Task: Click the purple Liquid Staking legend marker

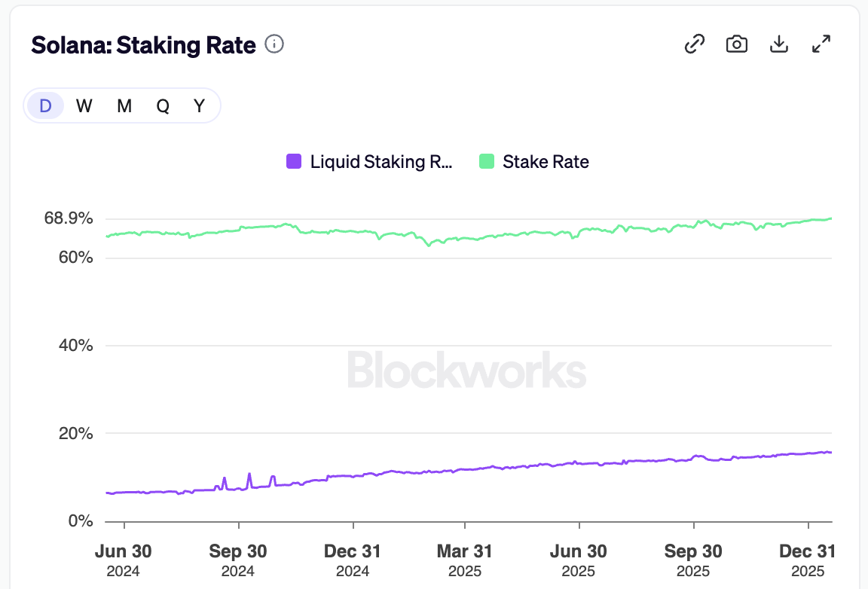Action: tap(292, 161)
